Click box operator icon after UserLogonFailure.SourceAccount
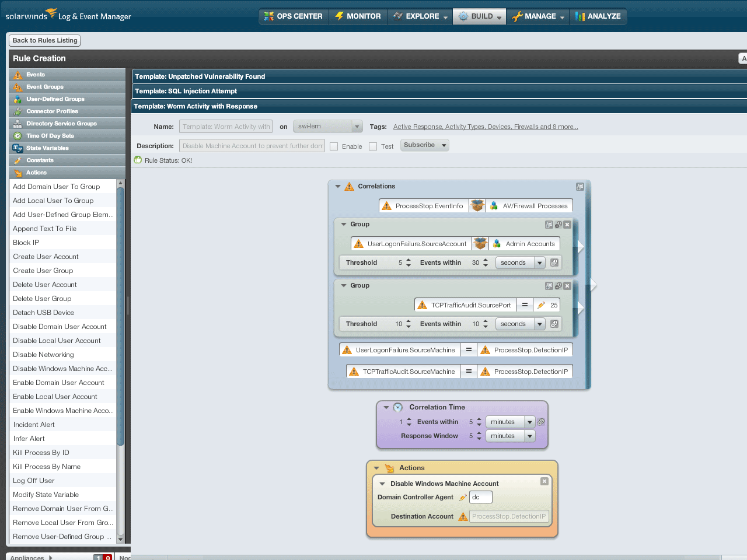747x560 pixels. pyautogui.click(x=480, y=244)
